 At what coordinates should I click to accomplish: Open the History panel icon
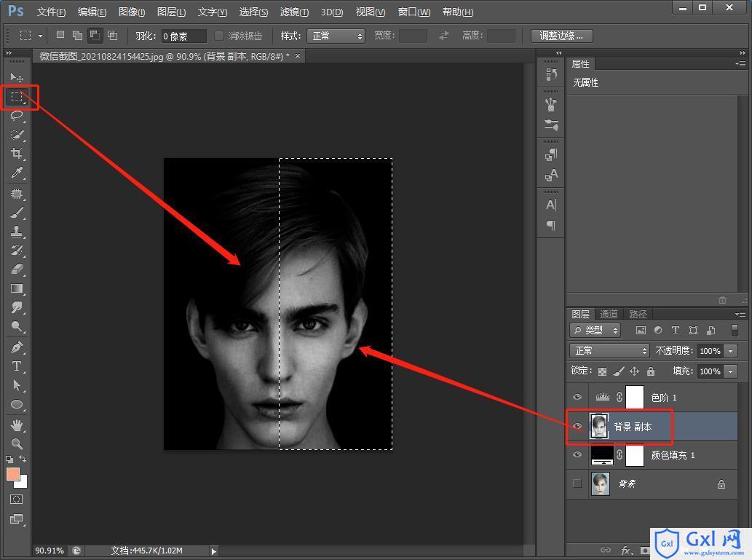tap(551, 74)
